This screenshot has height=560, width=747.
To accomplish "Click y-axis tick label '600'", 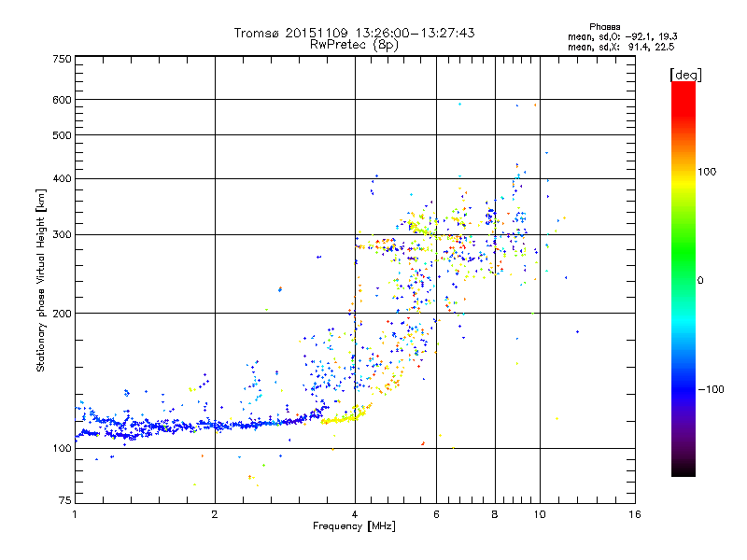I will coord(63,100).
